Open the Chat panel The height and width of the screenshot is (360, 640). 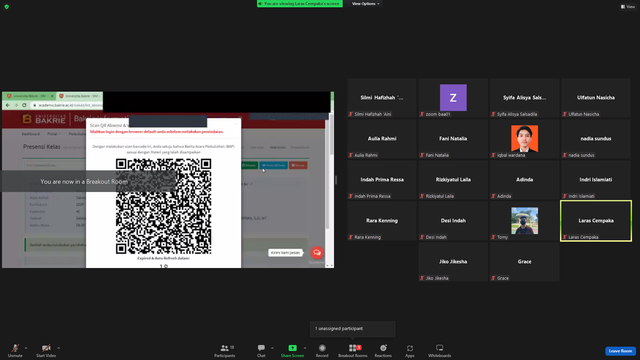coord(261,350)
